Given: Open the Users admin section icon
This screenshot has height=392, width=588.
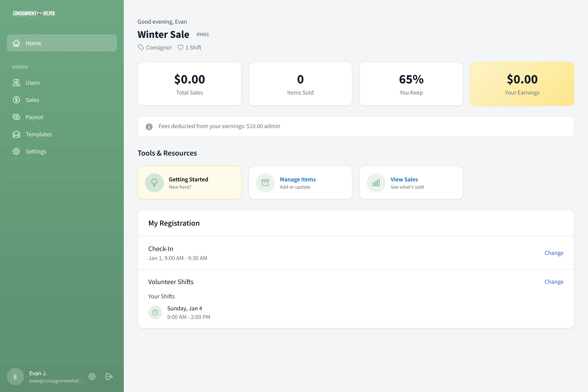Looking at the screenshot, I should 16,83.
